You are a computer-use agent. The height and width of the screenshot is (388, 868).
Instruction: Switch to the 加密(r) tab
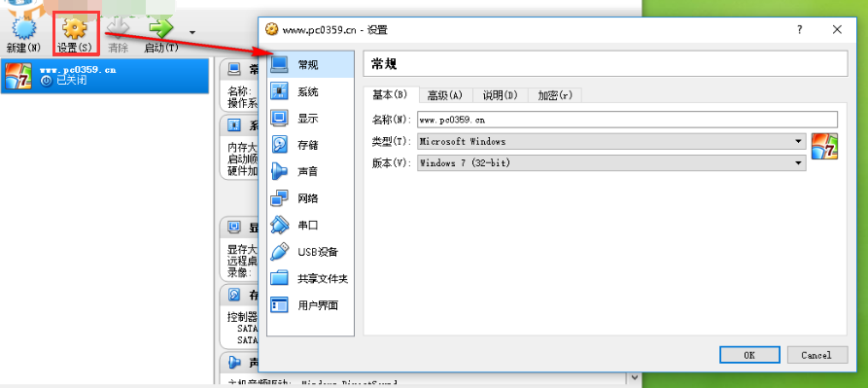pos(555,95)
